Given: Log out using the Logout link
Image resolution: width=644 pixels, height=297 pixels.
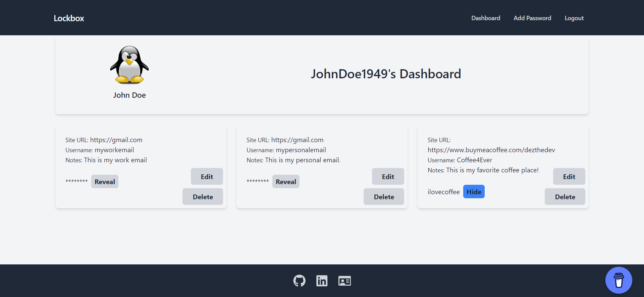Looking at the screenshot, I should [574, 18].
